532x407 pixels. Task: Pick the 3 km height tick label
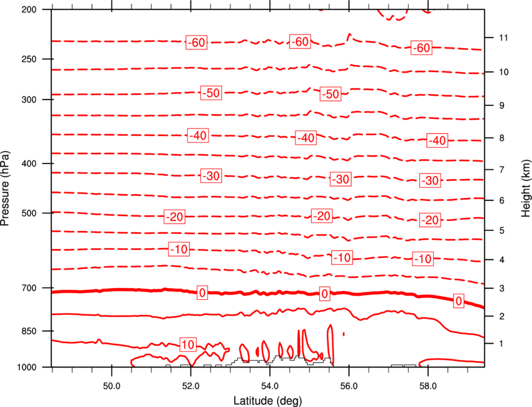(502, 289)
